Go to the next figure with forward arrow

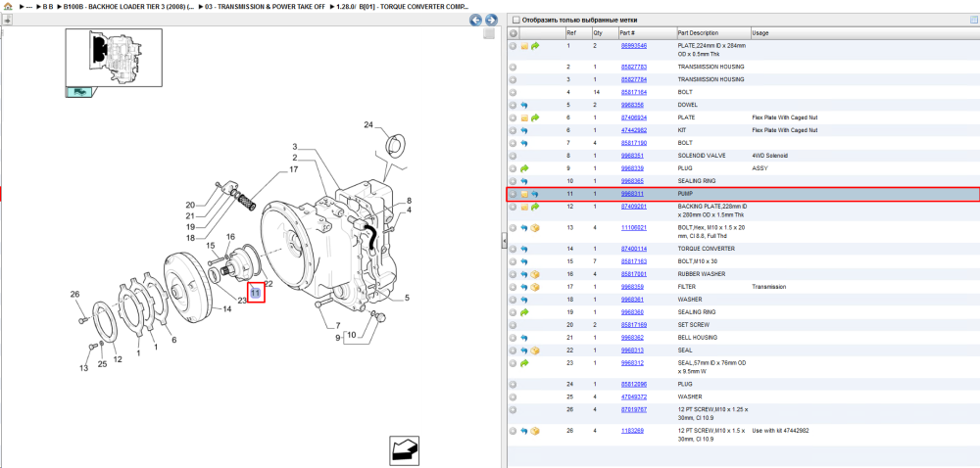click(491, 20)
